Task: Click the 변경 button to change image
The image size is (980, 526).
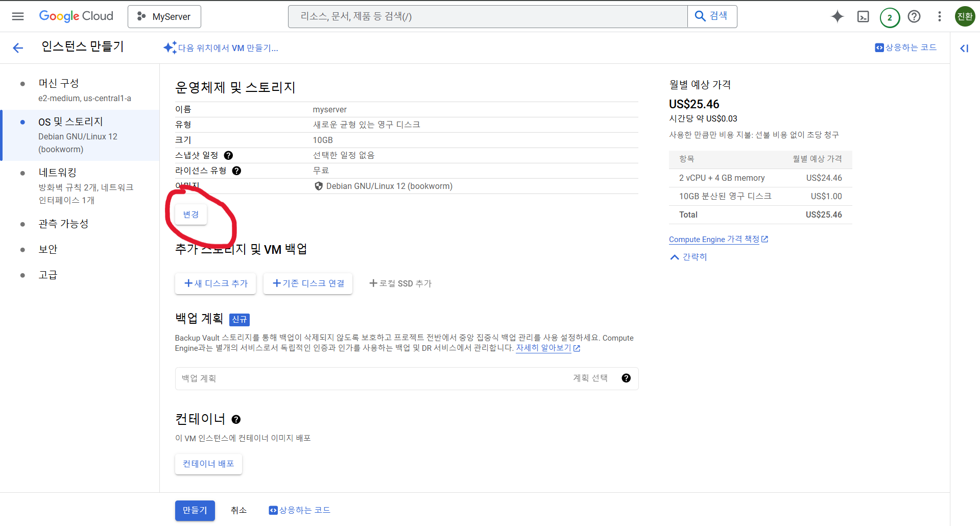Action: coord(190,214)
